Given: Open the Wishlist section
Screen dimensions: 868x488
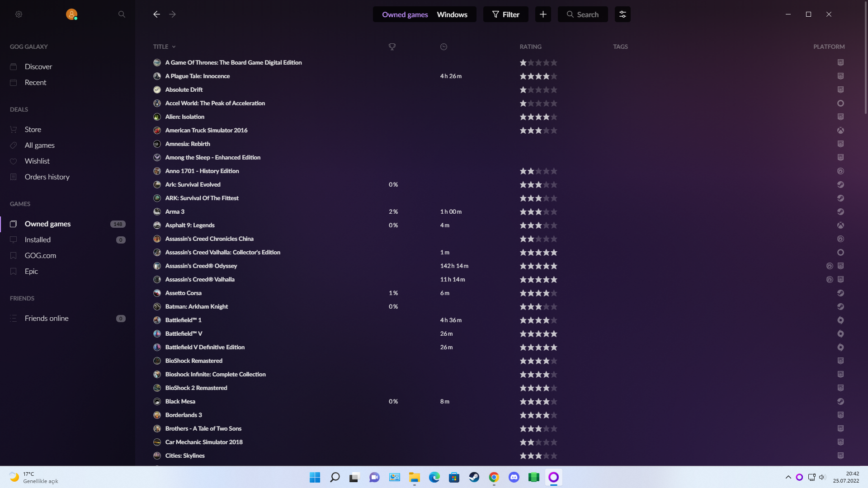Looking at the screenshot, I should pyautogui.click(x=37, y=161).
